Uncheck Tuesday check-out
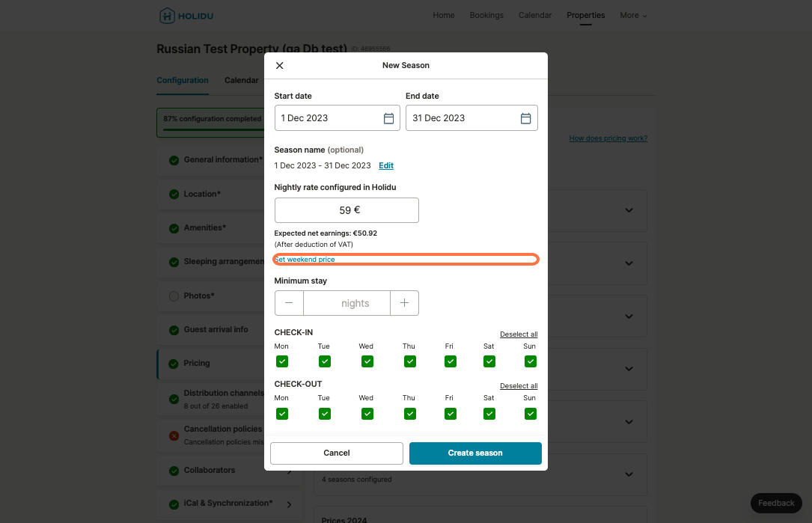Screen dimensions: 812x523 pyautogui.click(x=325, y=414)
